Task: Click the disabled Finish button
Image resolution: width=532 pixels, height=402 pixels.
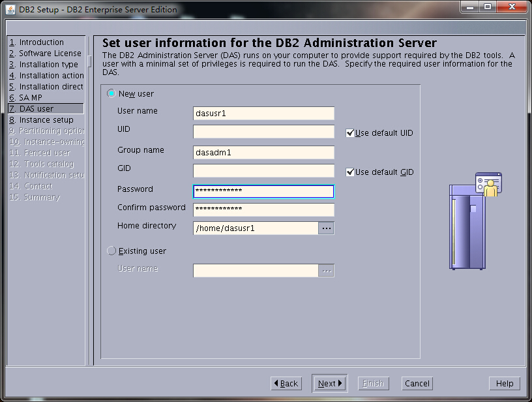Action: [x=373, y=384]
